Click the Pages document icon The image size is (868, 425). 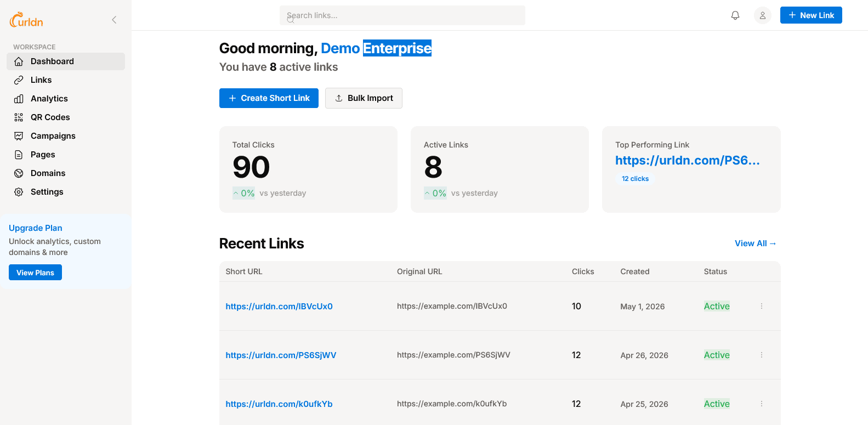click(x=19, y=155)
